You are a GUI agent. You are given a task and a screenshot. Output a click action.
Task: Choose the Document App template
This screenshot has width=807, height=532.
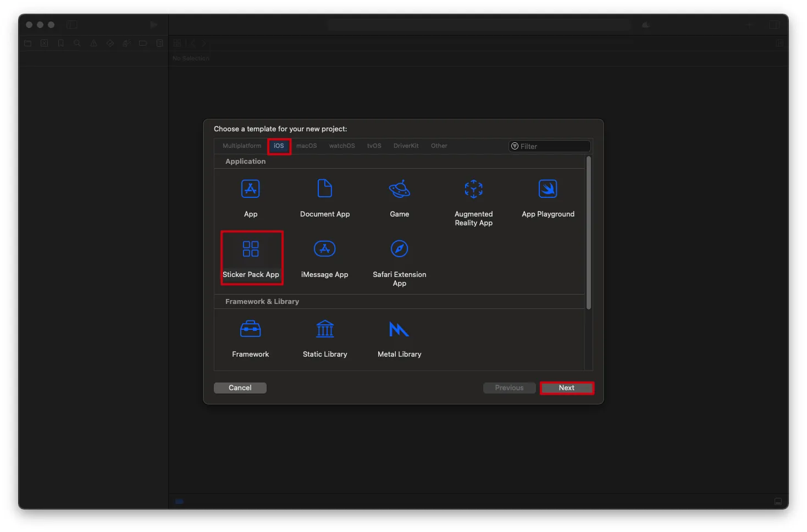click(x=325, y=190)
